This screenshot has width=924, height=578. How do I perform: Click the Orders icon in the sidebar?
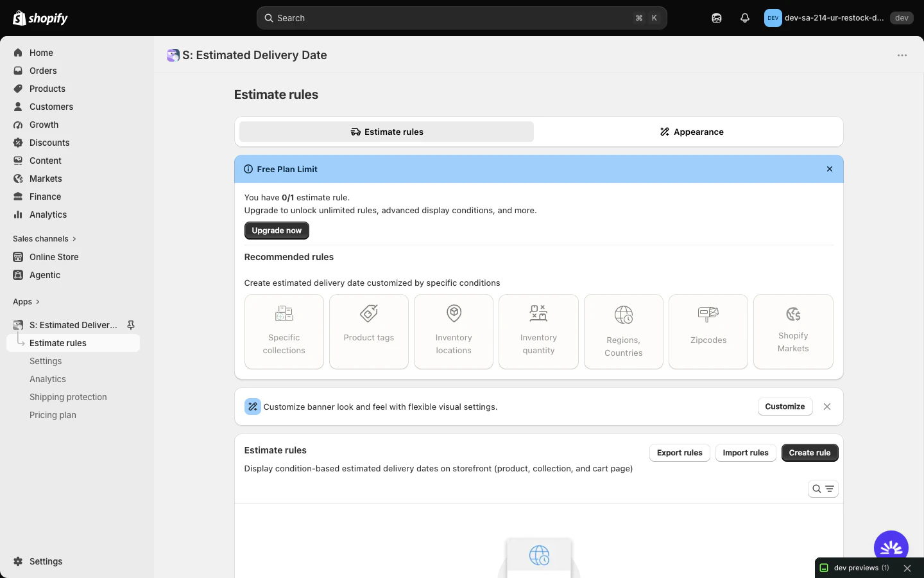[18, 71]
